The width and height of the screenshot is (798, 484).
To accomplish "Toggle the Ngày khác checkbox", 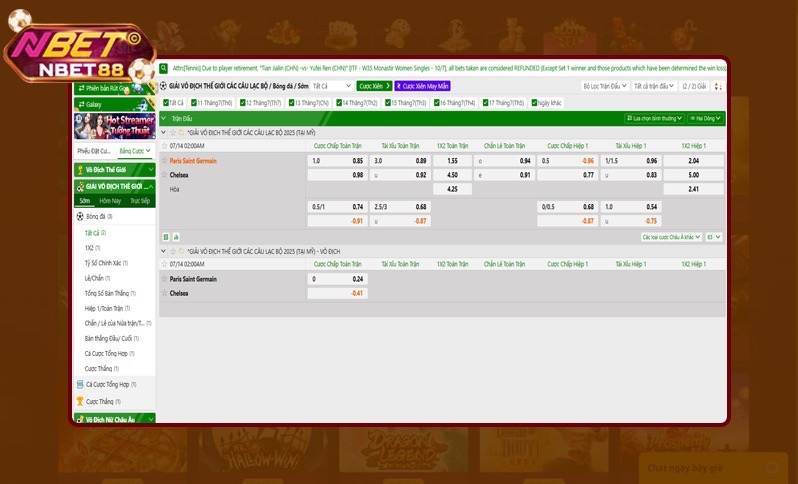I will coord(535,102).
